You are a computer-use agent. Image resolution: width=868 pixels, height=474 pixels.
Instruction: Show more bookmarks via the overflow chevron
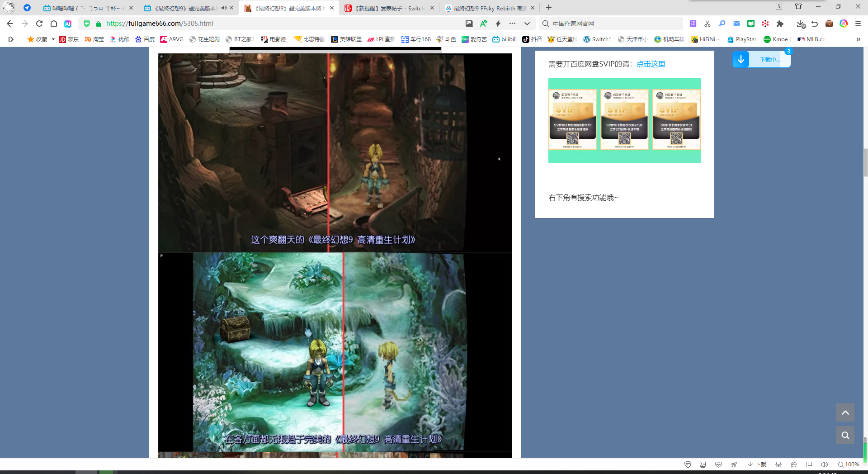pos(858,39)
